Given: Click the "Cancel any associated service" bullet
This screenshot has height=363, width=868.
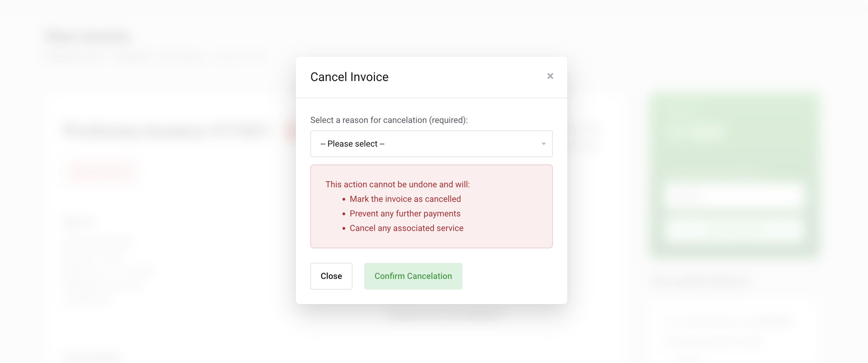Looking at the screenshot, I should coord(406,228).
